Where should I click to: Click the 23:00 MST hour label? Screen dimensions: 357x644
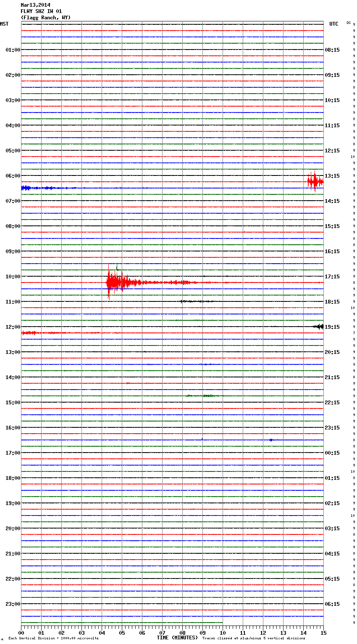(13, 604)
